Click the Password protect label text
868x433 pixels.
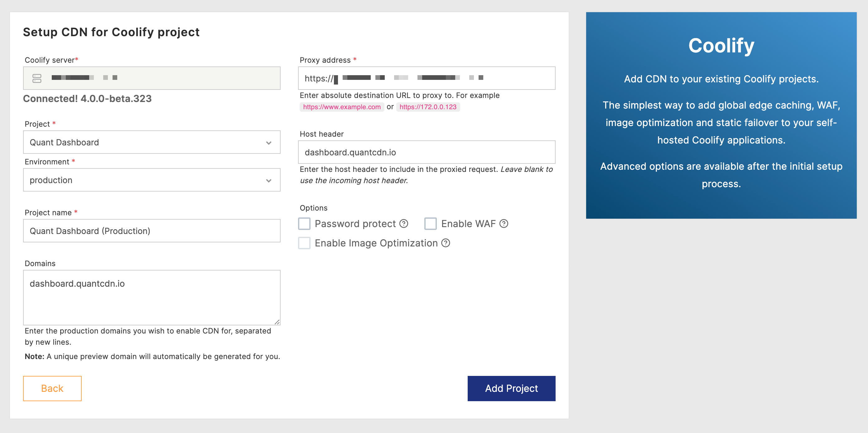tap(355, 224)
